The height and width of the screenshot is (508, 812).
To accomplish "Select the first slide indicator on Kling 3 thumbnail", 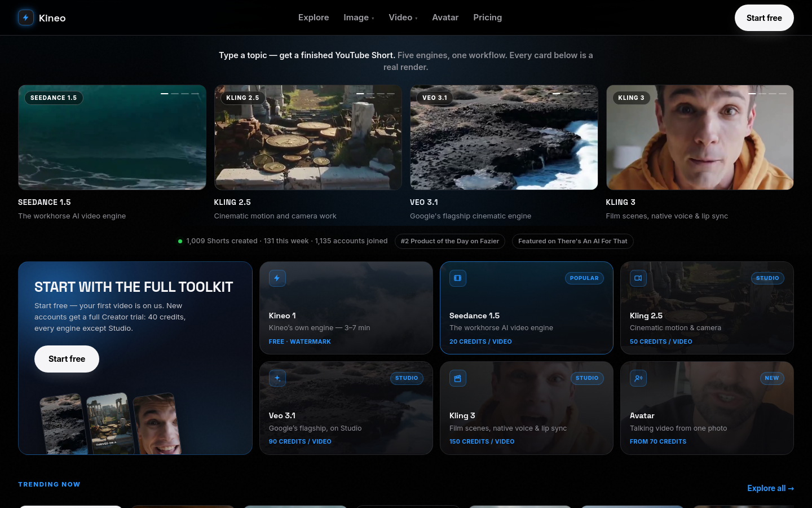I will (x=752, y=94).
